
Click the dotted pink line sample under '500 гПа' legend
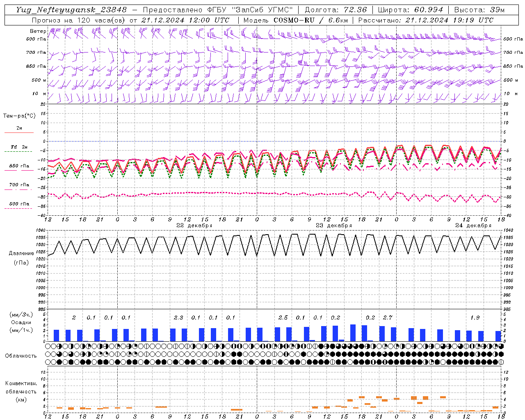[18, 208]
